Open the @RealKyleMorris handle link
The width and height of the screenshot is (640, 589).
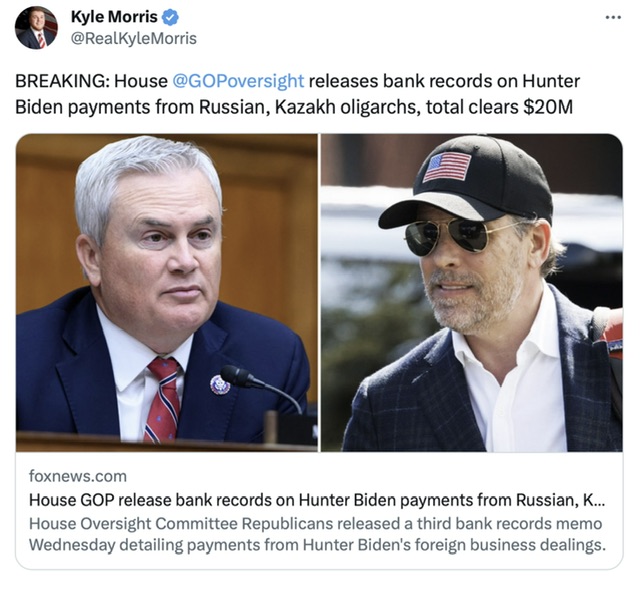[134, 39]
